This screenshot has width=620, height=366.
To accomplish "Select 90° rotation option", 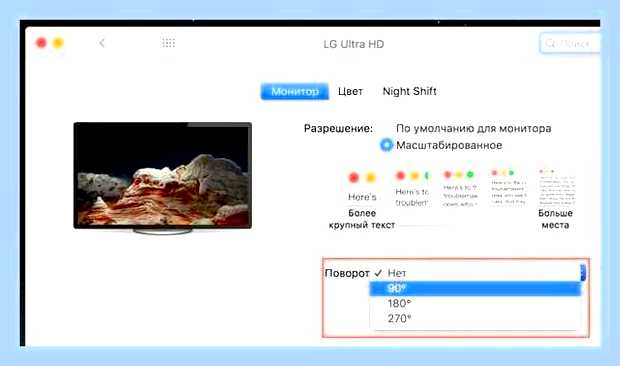I will [474, 288].
